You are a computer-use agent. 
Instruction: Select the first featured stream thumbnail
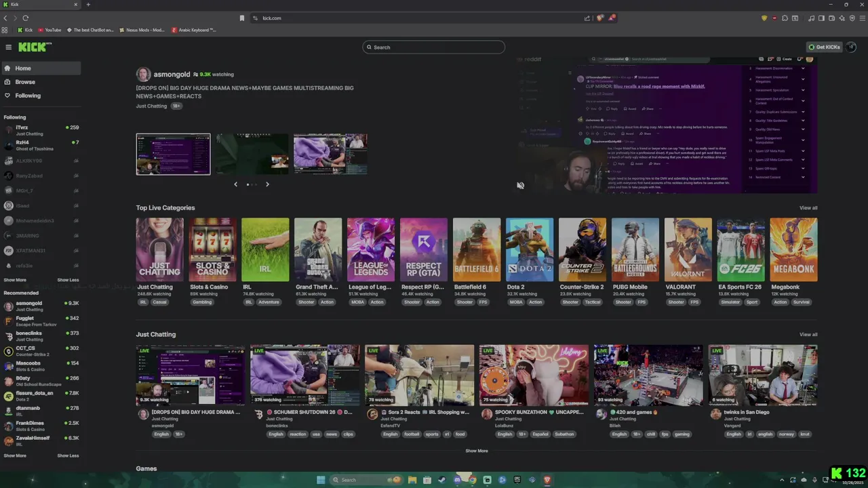(173, 154)
